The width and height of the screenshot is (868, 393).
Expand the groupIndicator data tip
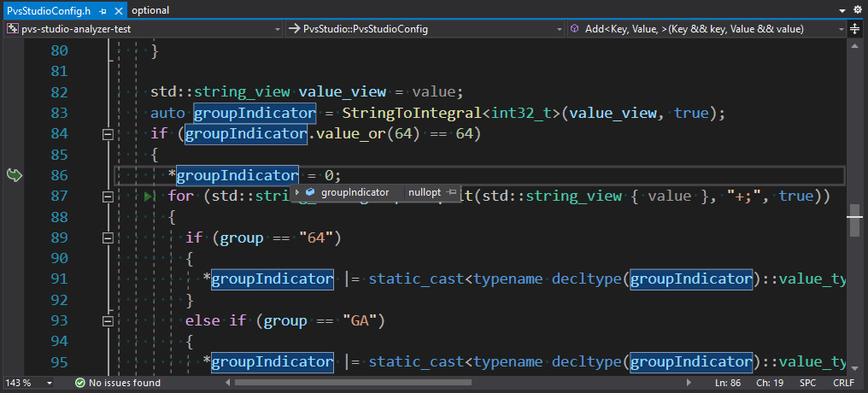point(297,192)
